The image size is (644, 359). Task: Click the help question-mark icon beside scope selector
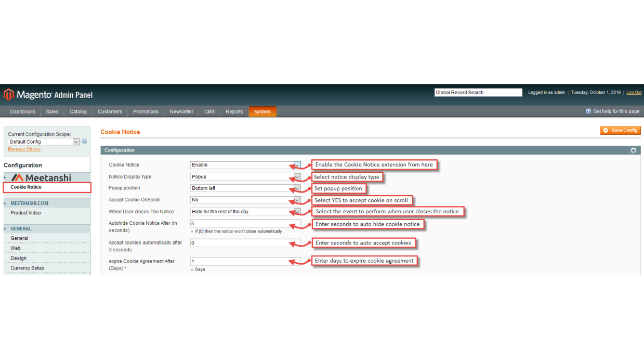tap(85, 142)
